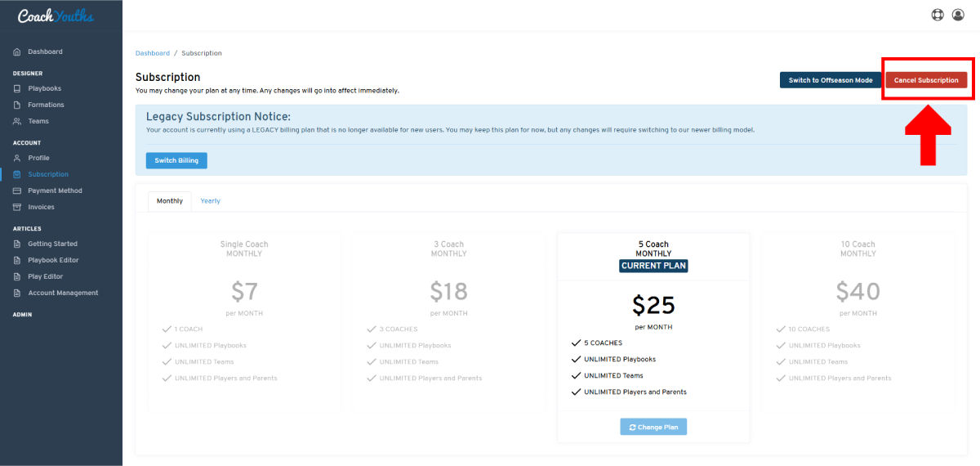The width and height of the screenshot is (980, 466).
Task: Select the 10 Coach Monthly plan card
Action: pos(857,322)
